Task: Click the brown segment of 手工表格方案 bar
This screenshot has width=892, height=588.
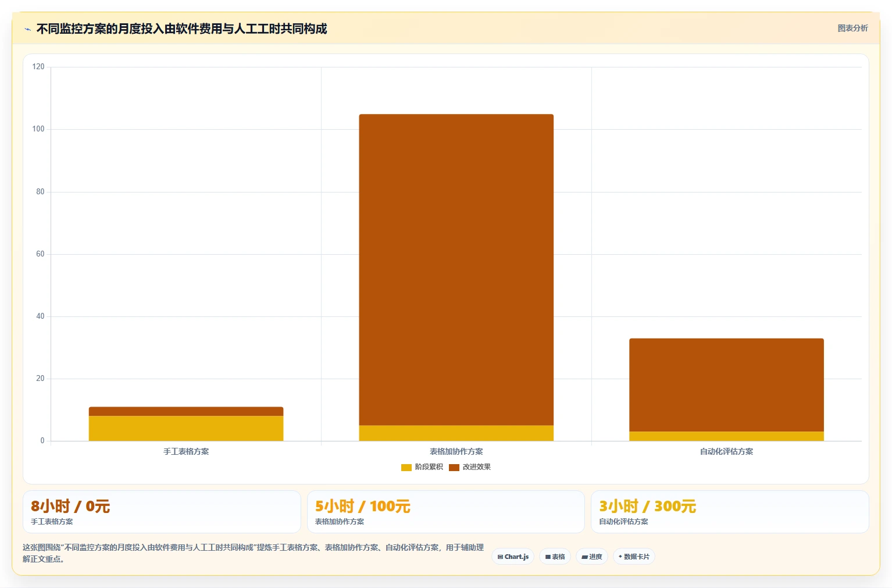Action: coord(186,411)
